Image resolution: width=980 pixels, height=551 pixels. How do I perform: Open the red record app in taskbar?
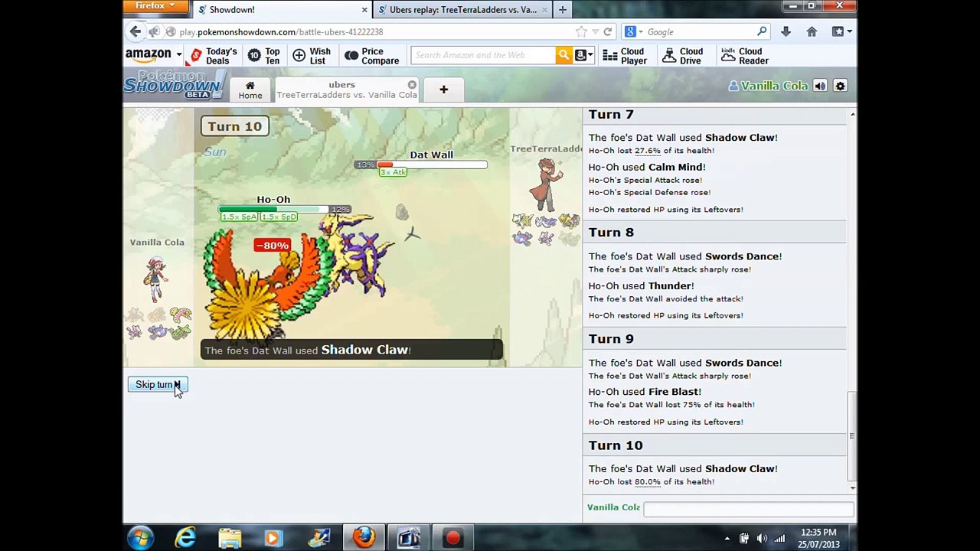(x=452, y=538)
